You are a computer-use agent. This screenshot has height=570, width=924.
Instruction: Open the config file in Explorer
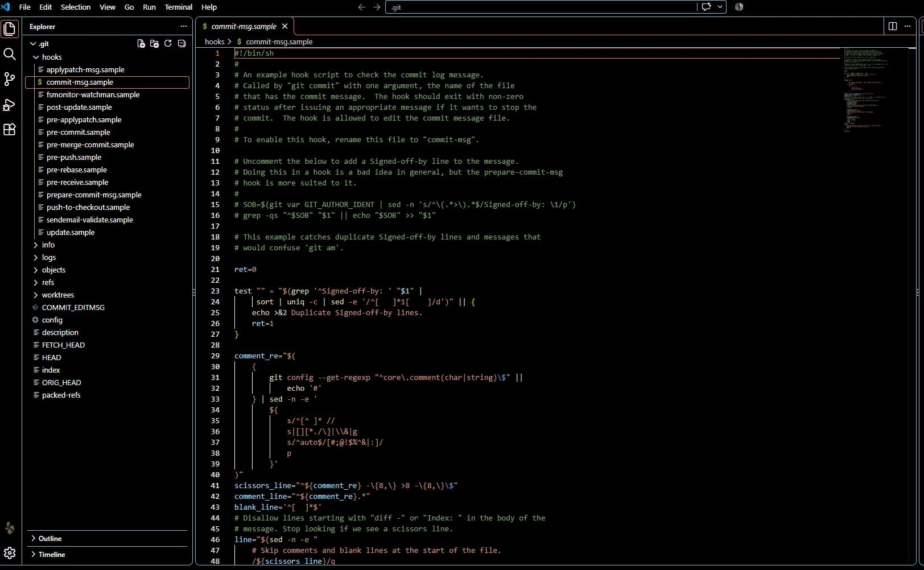[52, 320]
